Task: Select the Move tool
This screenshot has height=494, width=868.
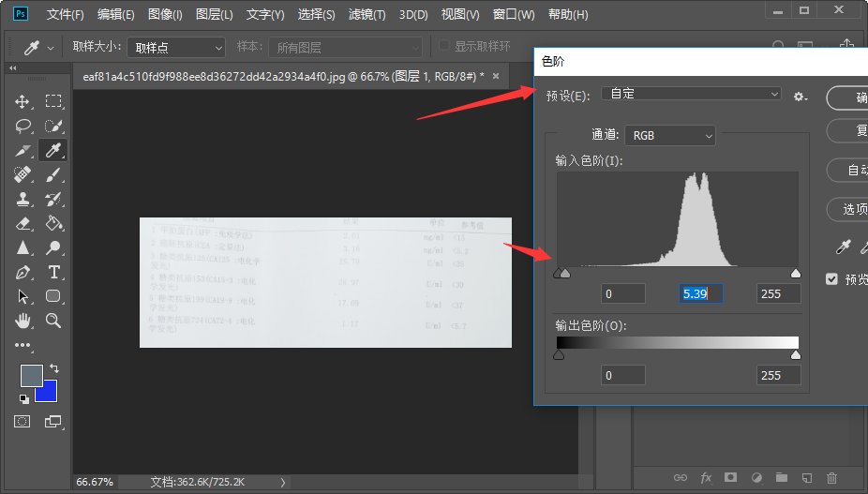Action: click(x=22, y=101)
